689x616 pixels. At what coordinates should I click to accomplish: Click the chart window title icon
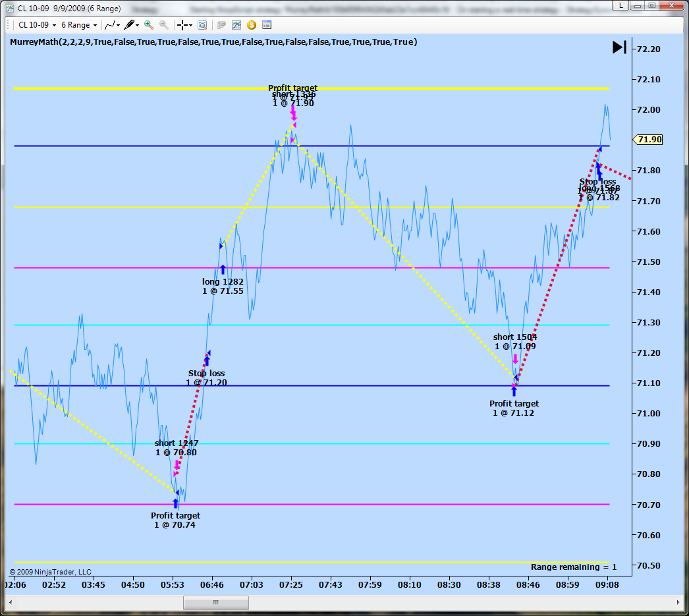coord(10,9)
